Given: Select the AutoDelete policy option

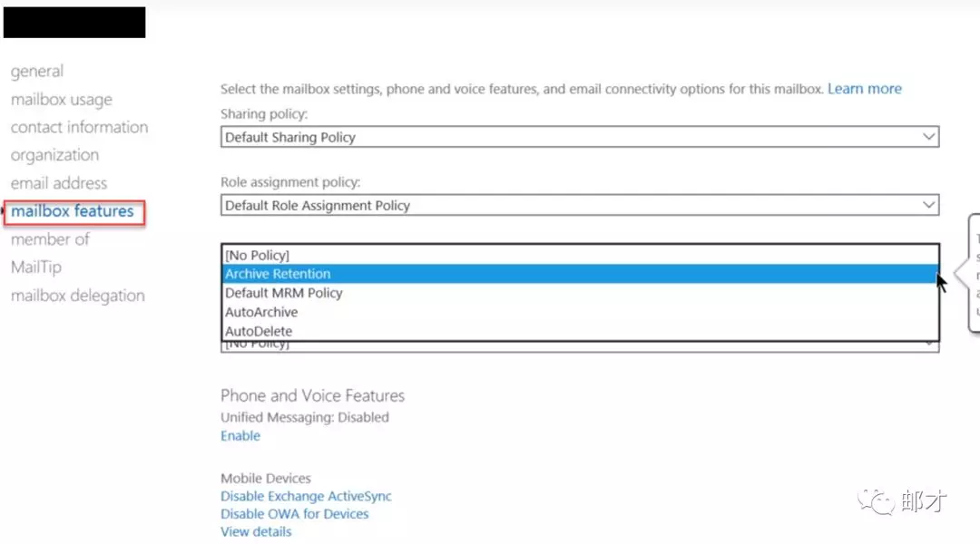Looking at the screenshot, I should coord(259,331).
